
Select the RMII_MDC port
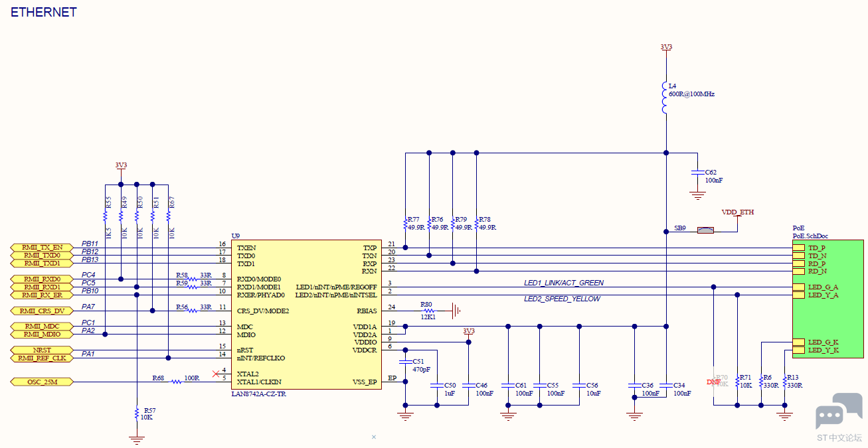click(42, 327)
